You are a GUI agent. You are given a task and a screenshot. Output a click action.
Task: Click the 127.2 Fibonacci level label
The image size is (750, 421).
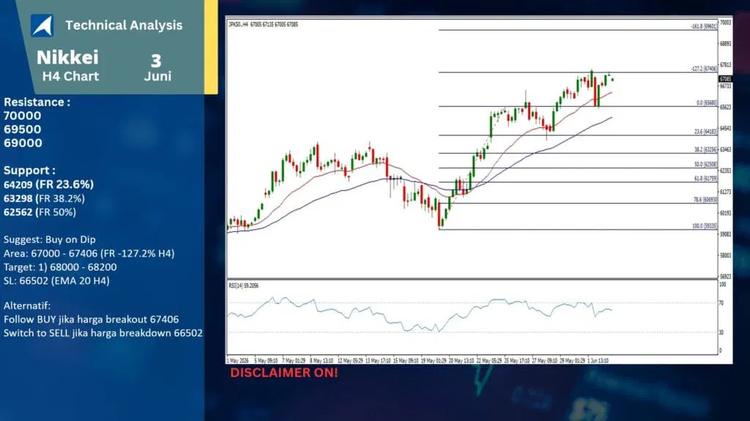click(704, 69)
